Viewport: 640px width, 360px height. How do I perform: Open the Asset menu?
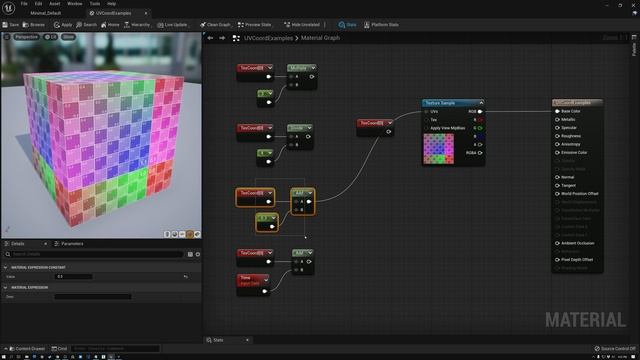pos(55,4)
